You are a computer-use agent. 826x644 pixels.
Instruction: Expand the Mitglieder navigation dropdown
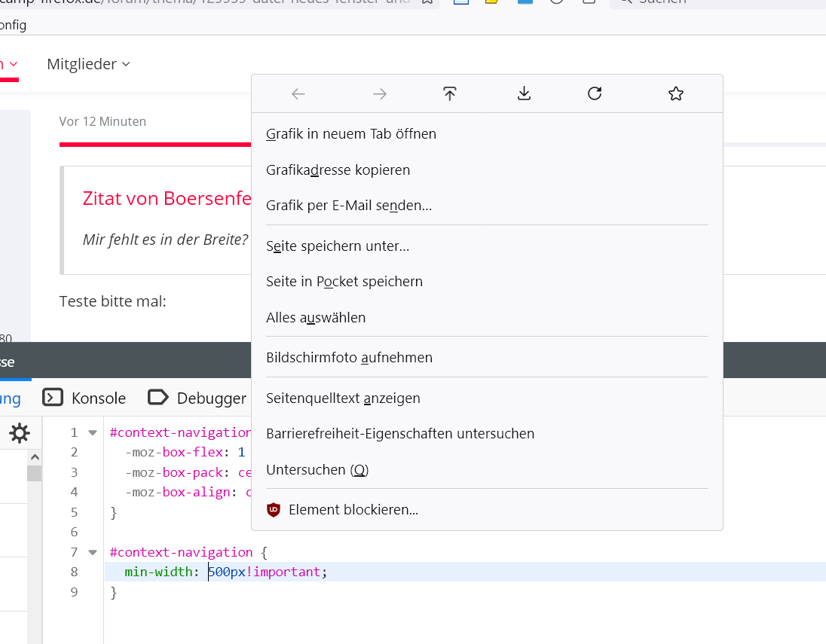tap(88, 65)
